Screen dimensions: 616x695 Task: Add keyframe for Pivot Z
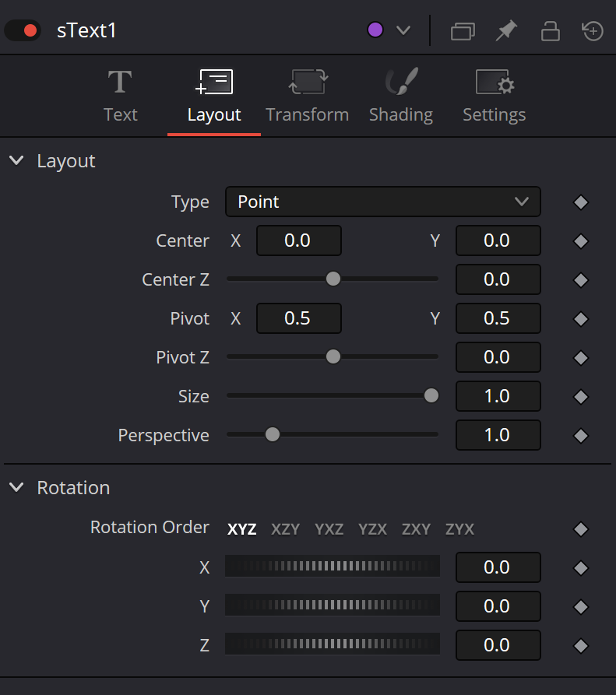580,358
